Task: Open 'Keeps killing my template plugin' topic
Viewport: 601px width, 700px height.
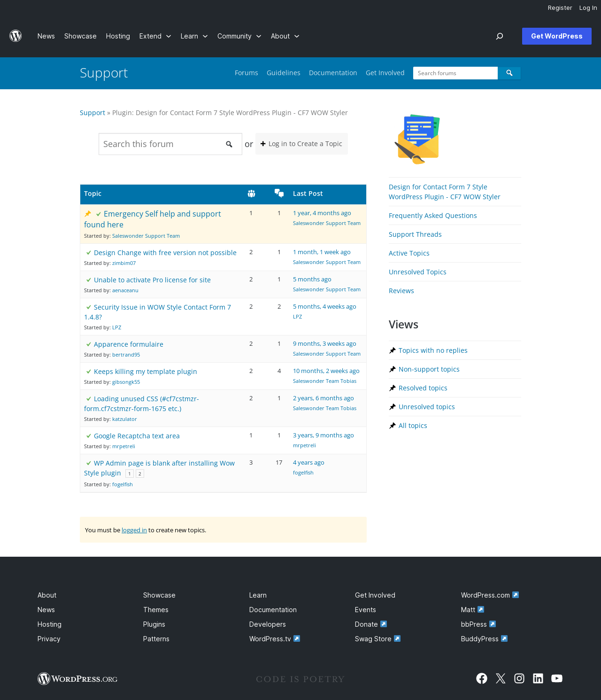Action: [x=146, y=372]
